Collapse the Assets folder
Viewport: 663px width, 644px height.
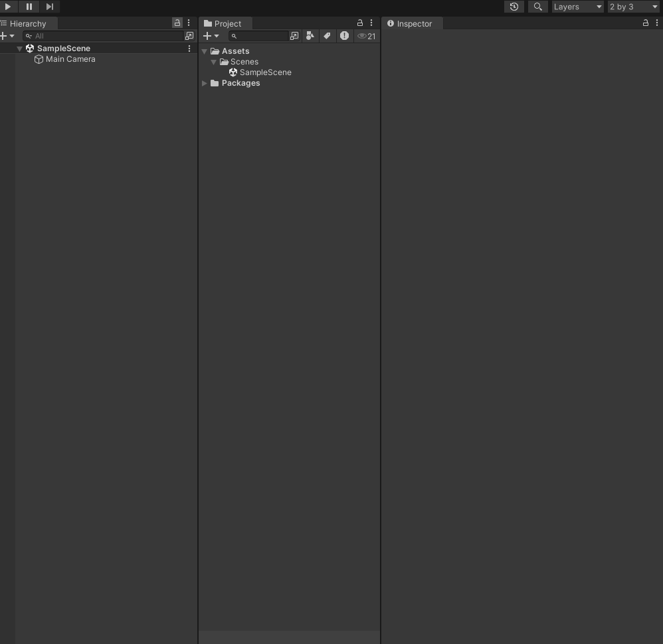click(205, 51)
